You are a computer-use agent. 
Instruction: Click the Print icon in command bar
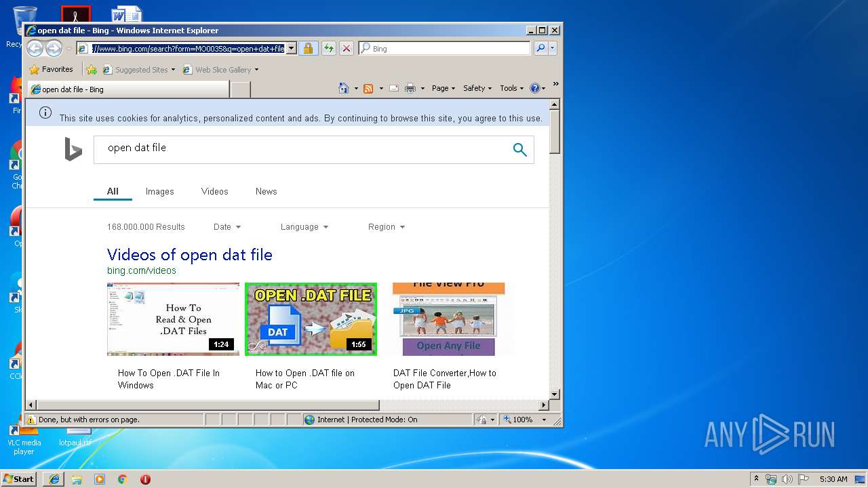410,88
